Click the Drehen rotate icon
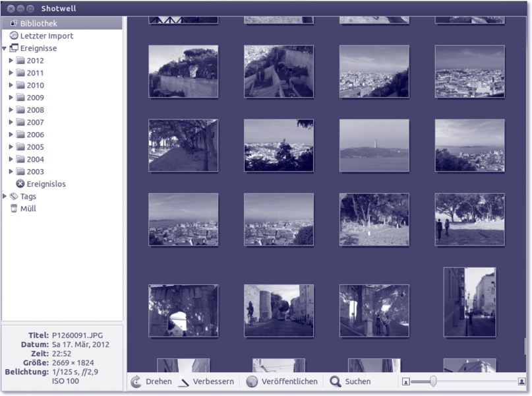Viewport: 532px width, 396px height. (x=136, y=381)
